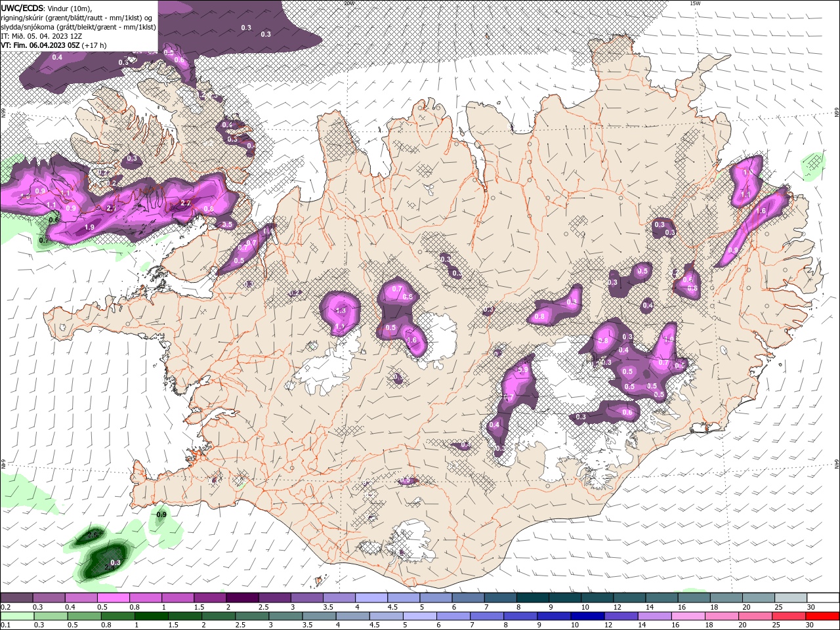The width and height of the screenshot is (840, 630).
Task: Click the '0.4' value in the northwest offshore snow band
Action: [x=57, y=57]
